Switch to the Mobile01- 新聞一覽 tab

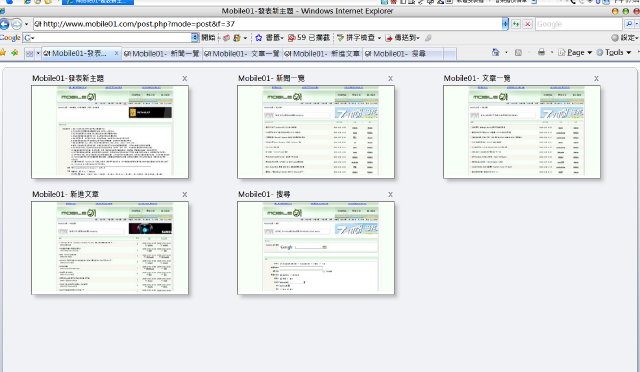coord(161,53)
